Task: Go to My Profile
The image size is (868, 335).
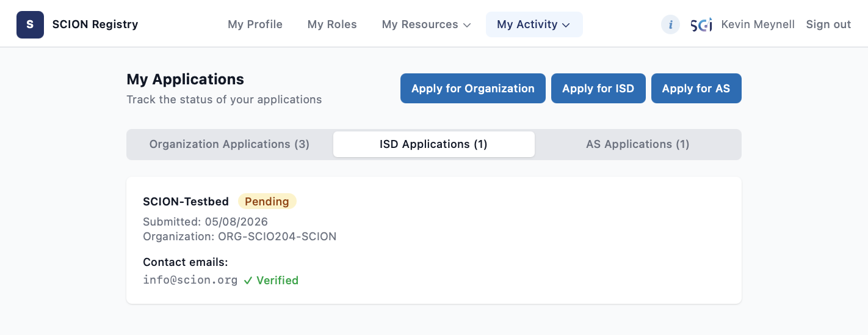Action: (255, 24)
